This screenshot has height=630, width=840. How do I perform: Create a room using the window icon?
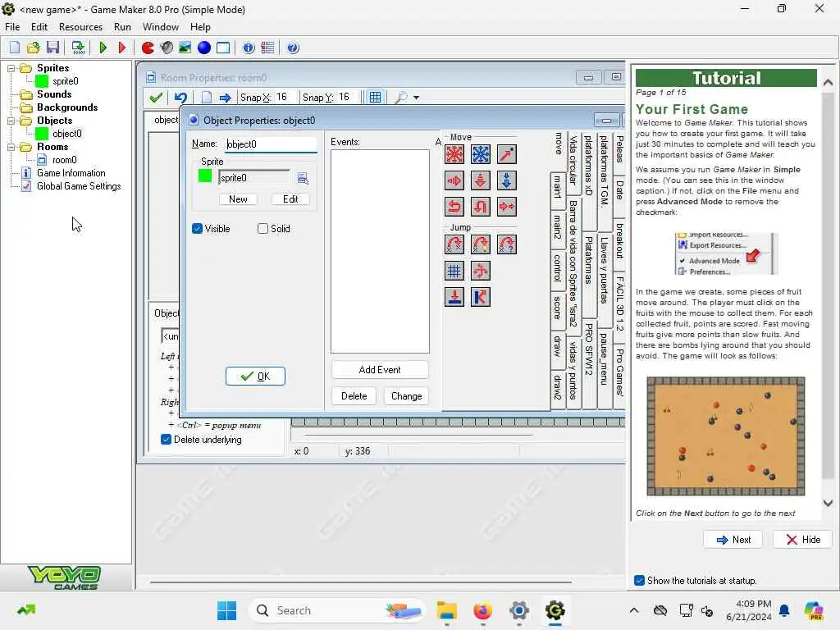[223, 48]
